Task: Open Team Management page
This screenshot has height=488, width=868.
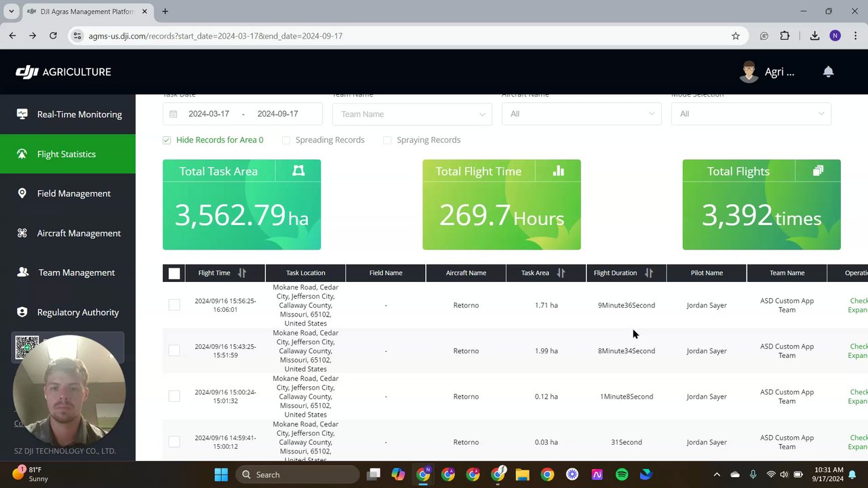Action: tap(68, 272)
